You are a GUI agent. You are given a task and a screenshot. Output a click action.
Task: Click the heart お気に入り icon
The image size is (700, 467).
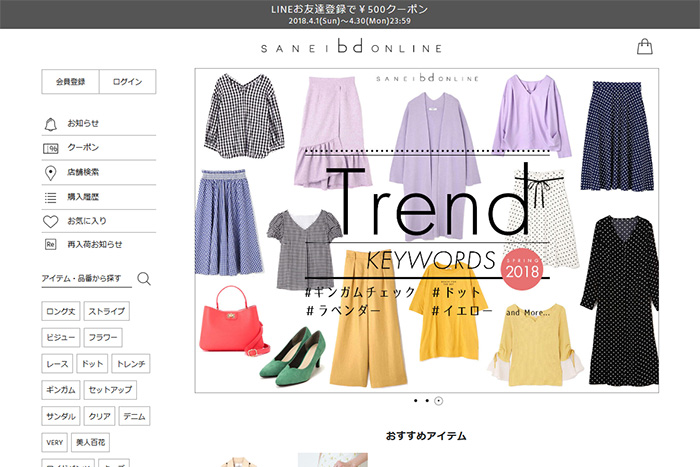click(50, 221)
